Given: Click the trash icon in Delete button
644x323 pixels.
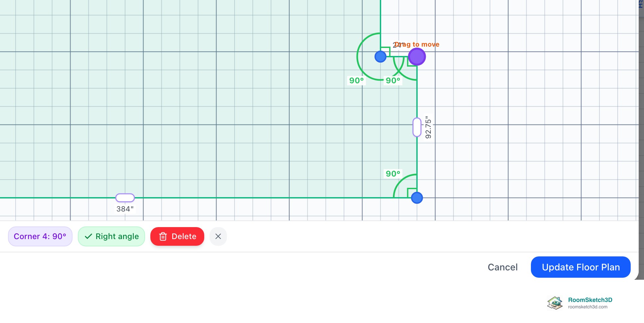Looking at the screenshot, I should [x=163, y=236].
